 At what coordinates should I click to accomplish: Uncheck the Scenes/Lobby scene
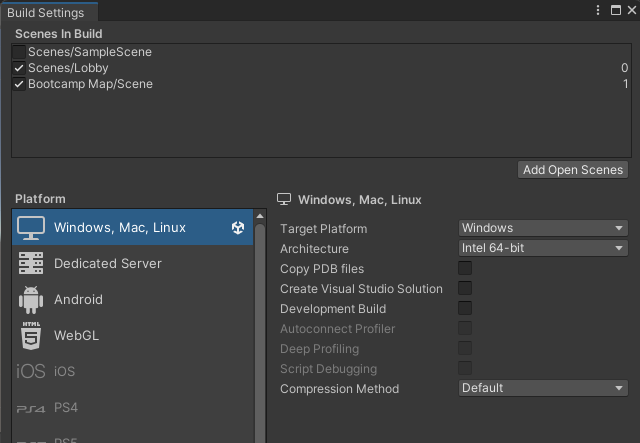click(x=19, y=68)
